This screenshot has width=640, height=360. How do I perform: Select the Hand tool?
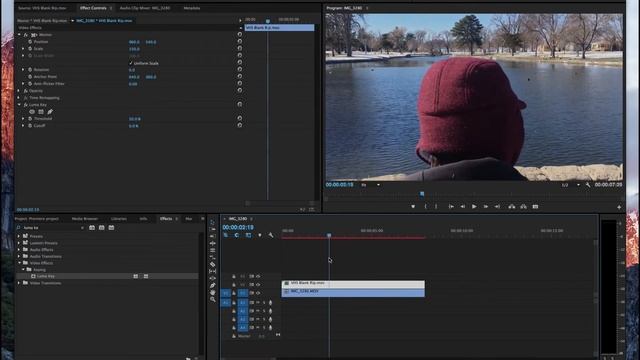coord(213,292)
